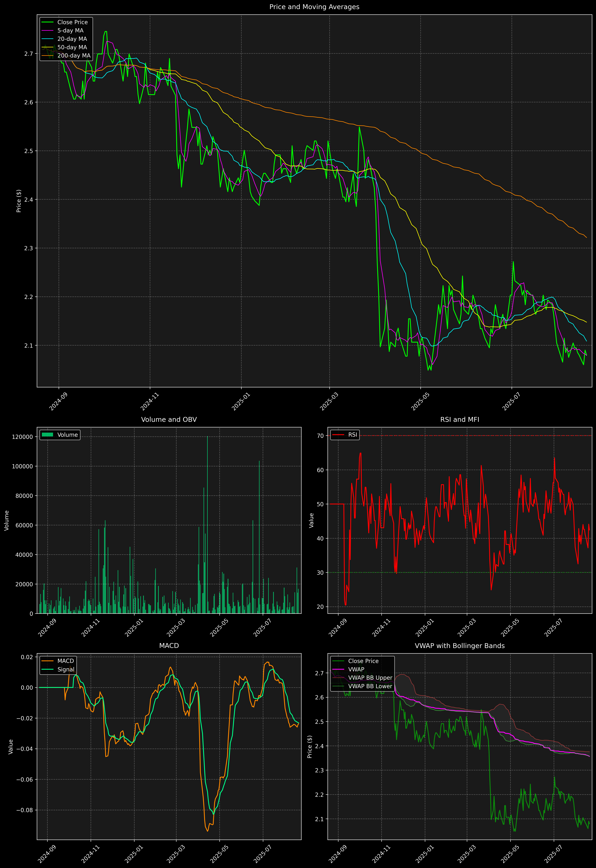This screenshot has height=868, width=596.
Task: Click the green Volume legend swatch
Action: (47, 435)
